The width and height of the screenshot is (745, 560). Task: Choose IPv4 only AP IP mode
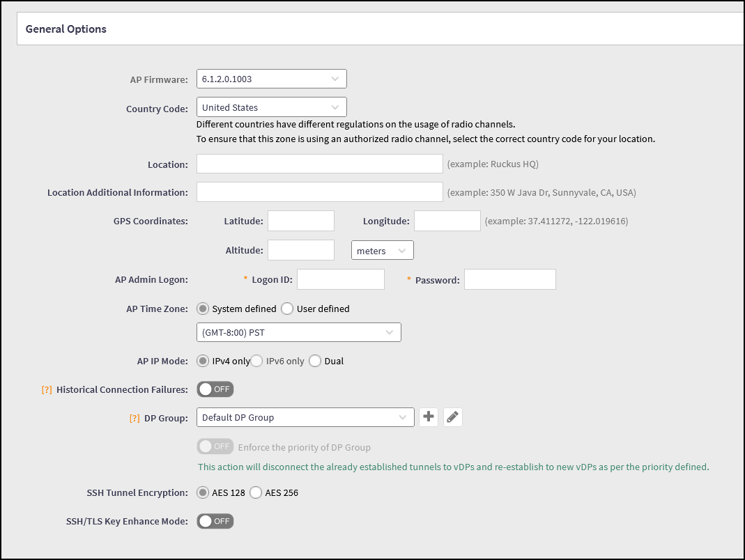pyautogui.click(x=203, y=361)
